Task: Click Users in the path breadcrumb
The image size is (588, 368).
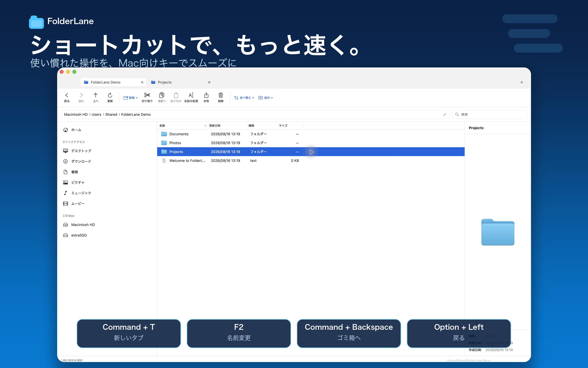Action: pyautogui.click(x=96, y=114)
